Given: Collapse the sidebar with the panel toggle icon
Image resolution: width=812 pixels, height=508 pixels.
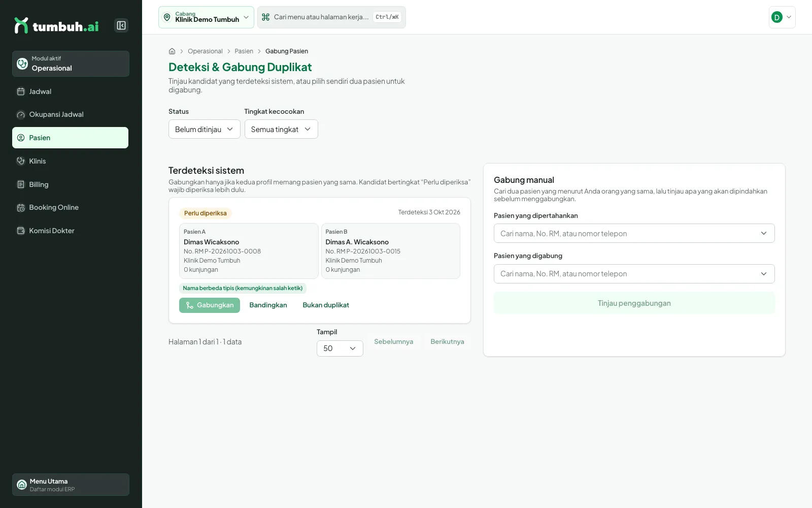Looking at the screenshot, I should click(121, 25).
